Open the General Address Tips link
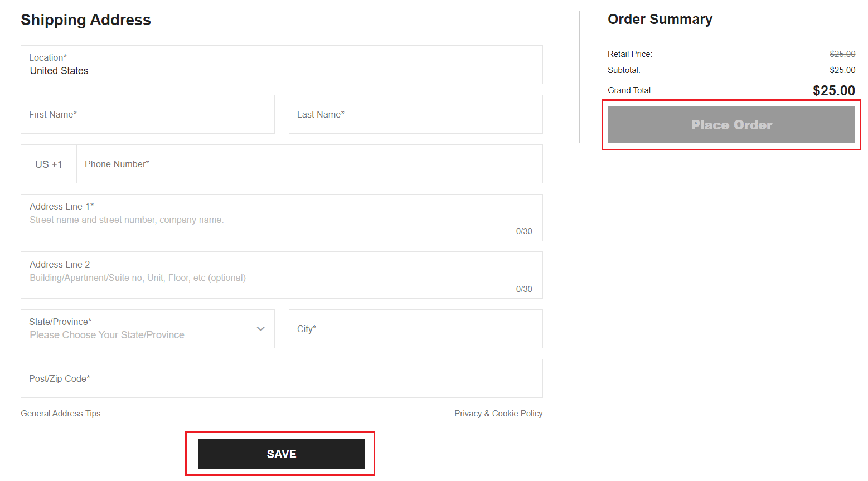 [x=60, y=413]
